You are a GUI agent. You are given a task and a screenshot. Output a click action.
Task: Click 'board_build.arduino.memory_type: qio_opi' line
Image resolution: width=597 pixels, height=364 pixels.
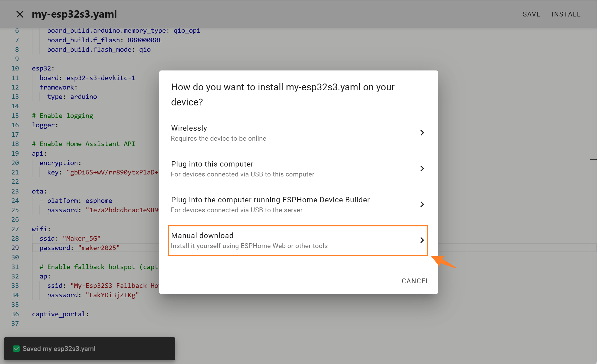click(124, 31)
